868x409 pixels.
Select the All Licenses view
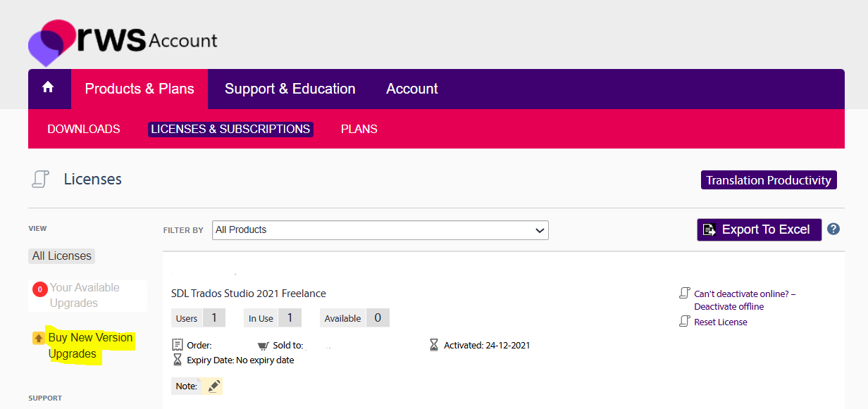point(62,256)
